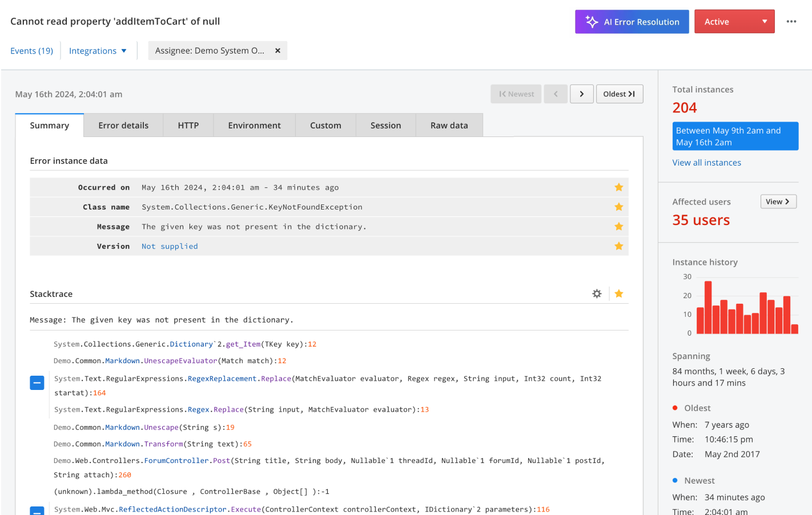Click the next instance arrow

[581, 94]
